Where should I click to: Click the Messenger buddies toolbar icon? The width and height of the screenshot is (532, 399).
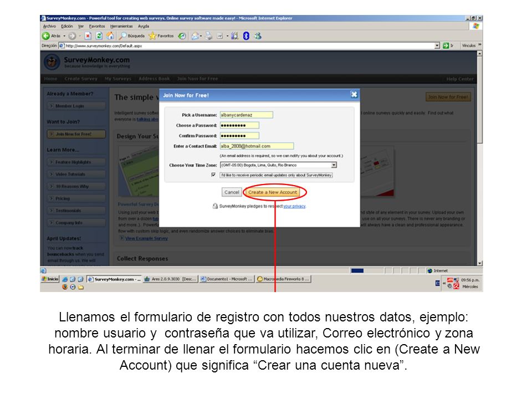coord(258,35)
